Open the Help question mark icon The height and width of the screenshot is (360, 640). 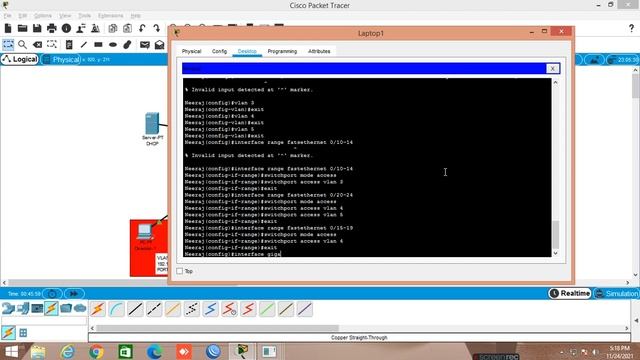tap(631, 28)
